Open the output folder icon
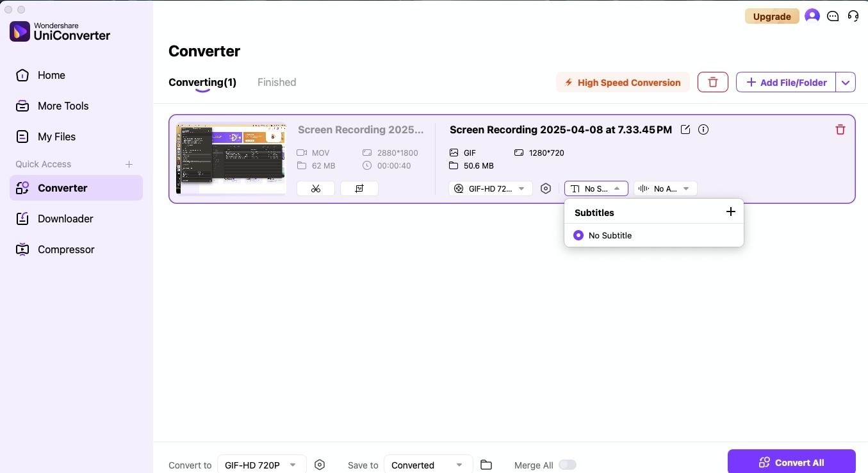 click(x=486, y=465)
